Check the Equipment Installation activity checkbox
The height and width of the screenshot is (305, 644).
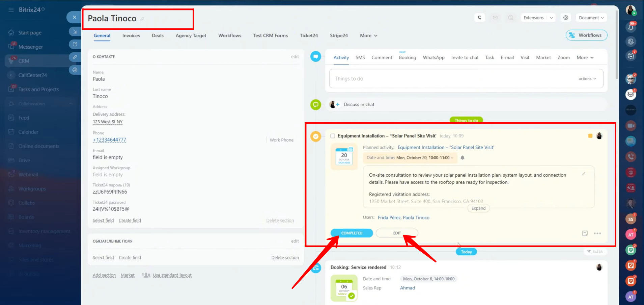pyautogui.click(x=333, y=136)
